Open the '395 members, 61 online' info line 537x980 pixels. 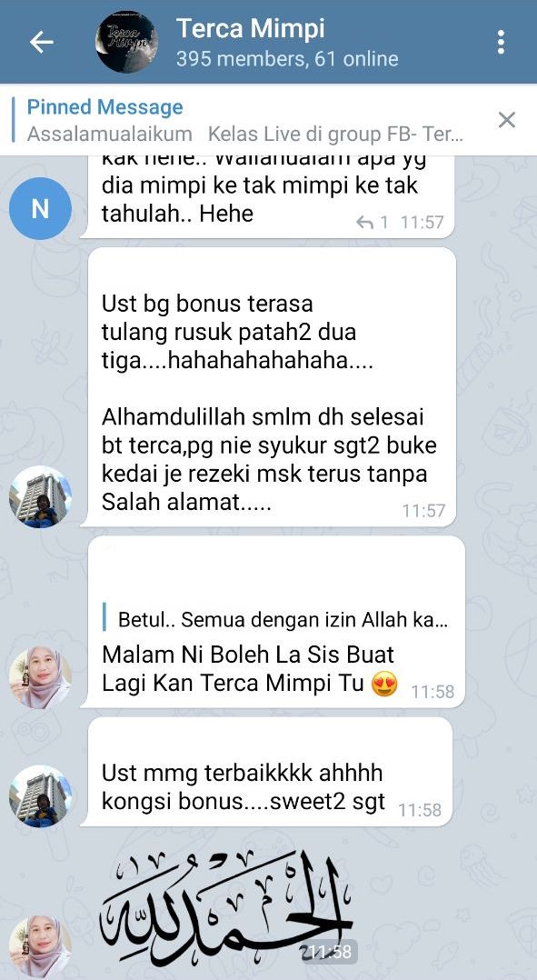point(286,59)
